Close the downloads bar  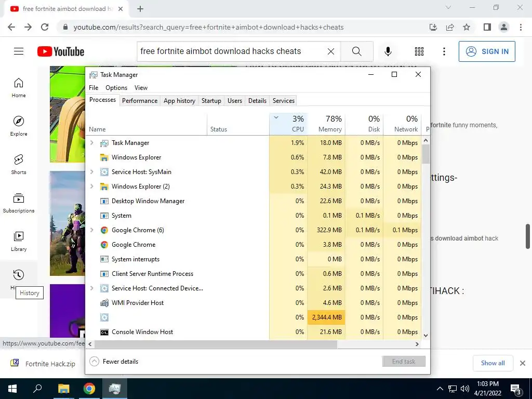coord(523,363)
